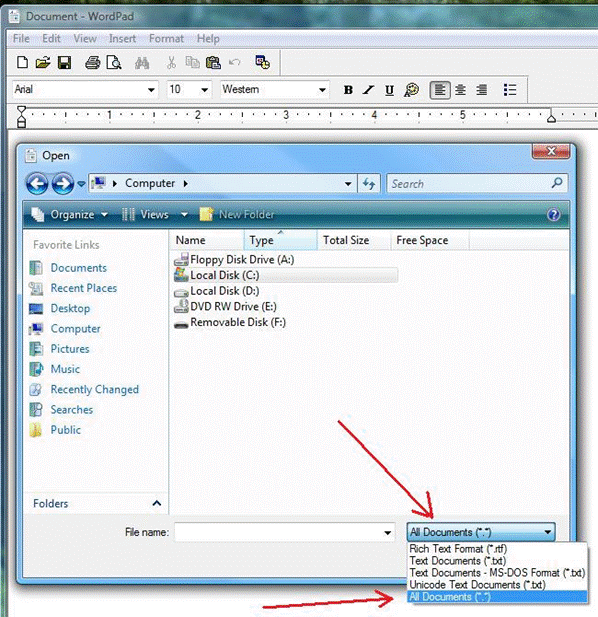Viewport: 598px width, 617px height.
Task: Click the Paste clipboard icon
Action: tap(213, 63)
